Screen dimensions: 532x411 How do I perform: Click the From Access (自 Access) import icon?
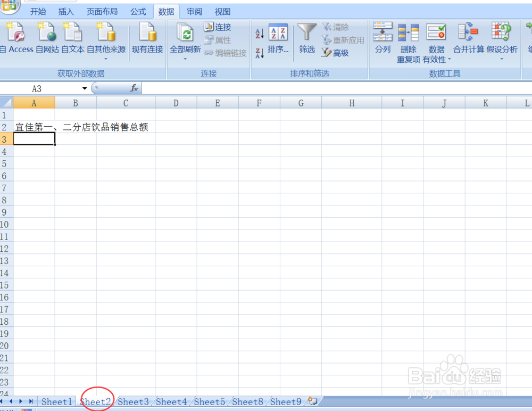15,37
